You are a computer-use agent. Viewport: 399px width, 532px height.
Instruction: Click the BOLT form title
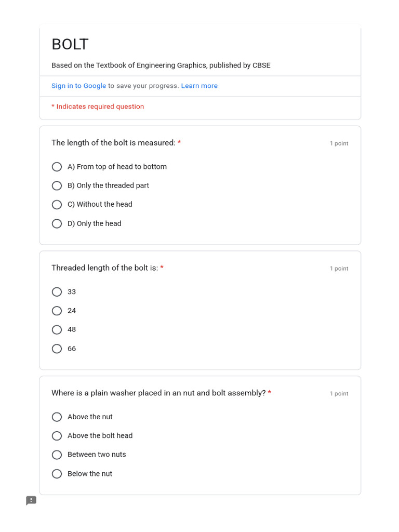click(70, 45)
